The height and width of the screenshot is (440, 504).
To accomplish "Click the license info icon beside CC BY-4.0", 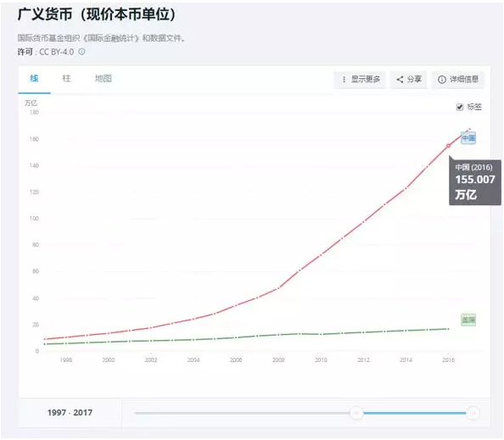I will point(82,52).
